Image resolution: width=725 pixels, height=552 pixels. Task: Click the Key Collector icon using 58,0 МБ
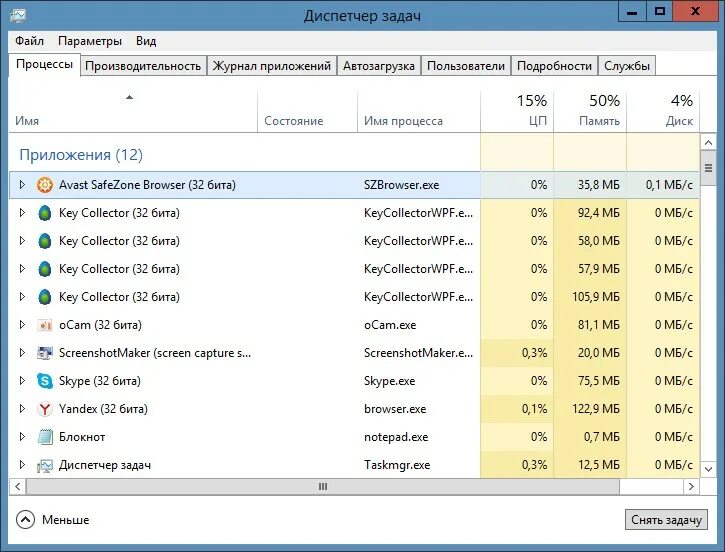pos(45,241)
